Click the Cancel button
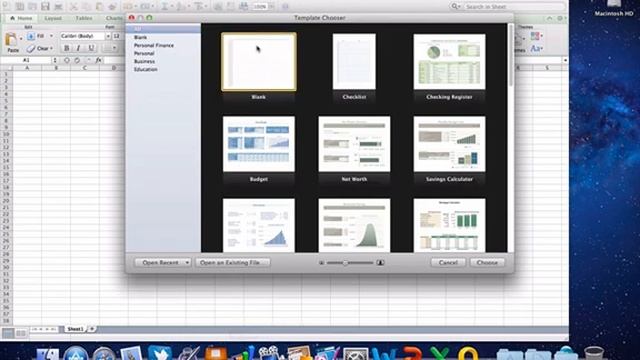Image resolution: width=640 pixels, height=360 pixels. point(448,262)
